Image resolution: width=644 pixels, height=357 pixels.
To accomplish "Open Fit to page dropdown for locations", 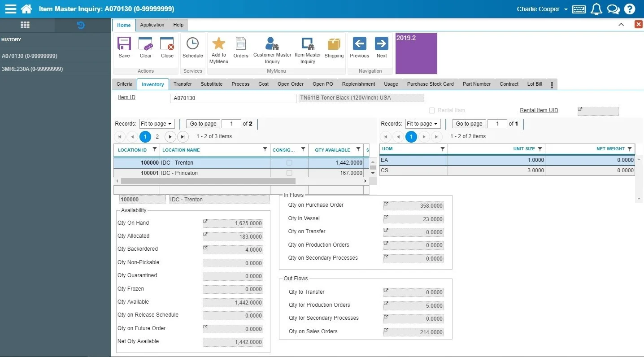I will [156, 124].
